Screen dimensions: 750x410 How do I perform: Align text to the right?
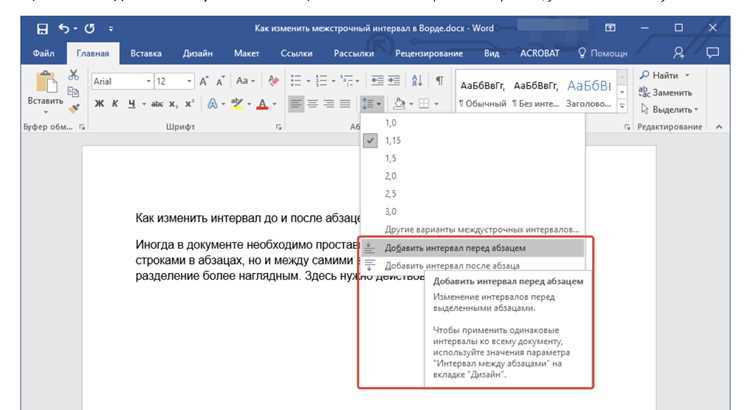coord(329,104)
